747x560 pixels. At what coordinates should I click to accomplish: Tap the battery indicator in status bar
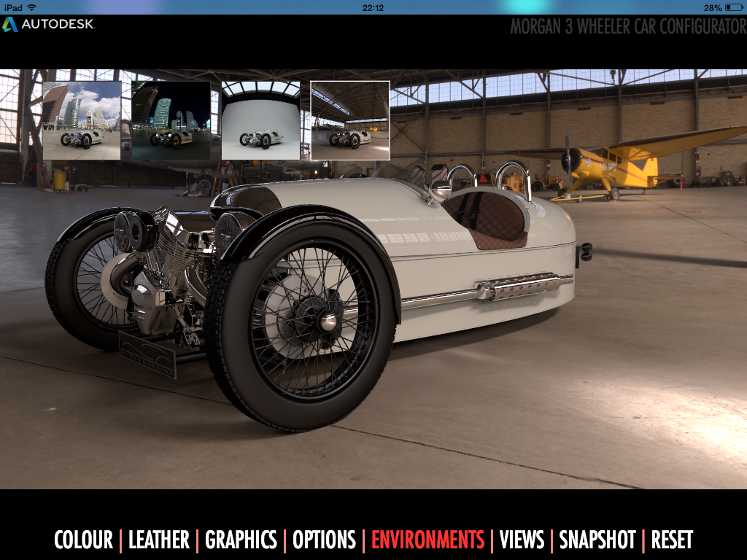tap(732, 7)
